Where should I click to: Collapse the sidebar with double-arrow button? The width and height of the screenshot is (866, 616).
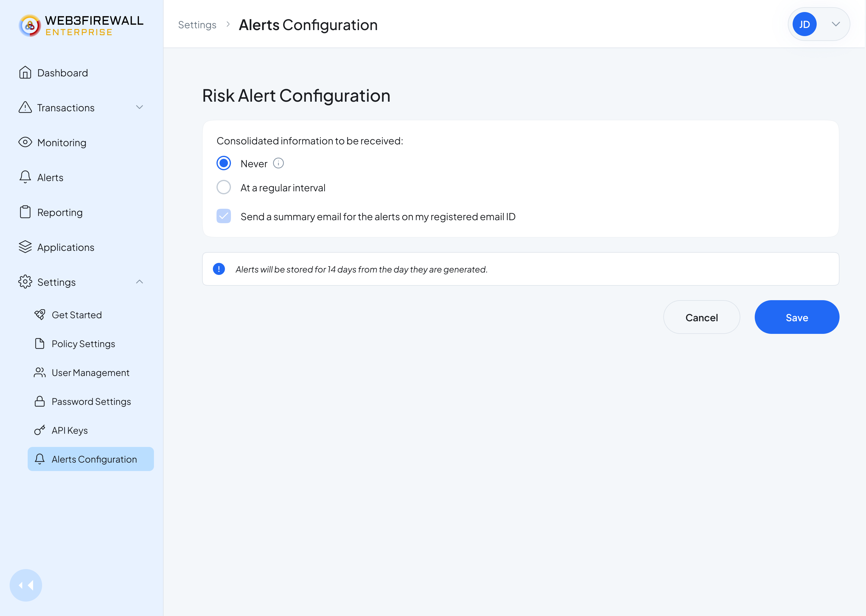coord(26,585)
